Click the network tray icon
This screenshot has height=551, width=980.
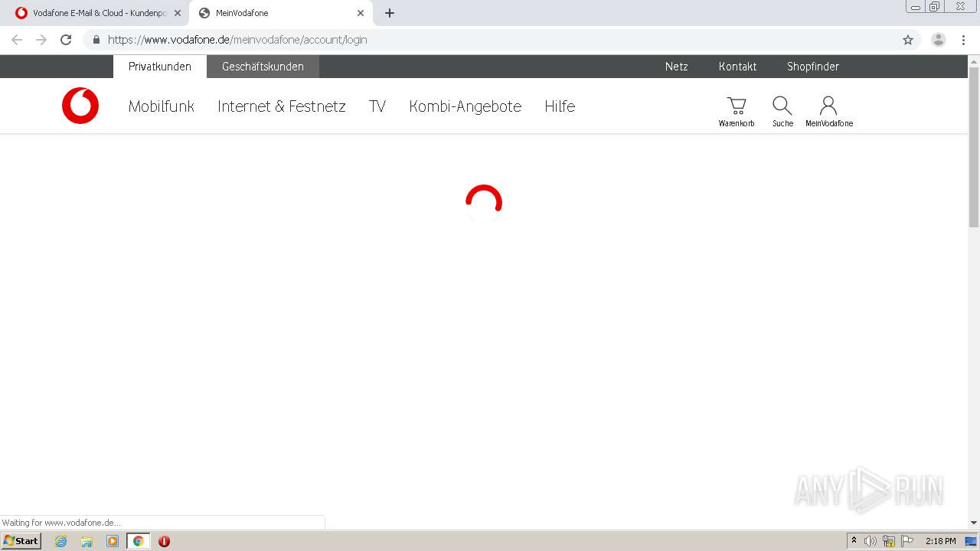[x=889, y=541]
